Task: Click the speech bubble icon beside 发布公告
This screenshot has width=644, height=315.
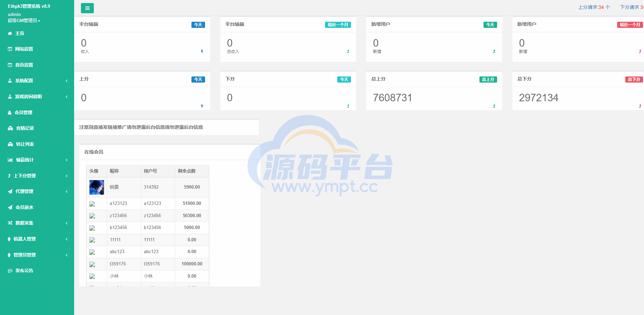Action: [10, 270]
